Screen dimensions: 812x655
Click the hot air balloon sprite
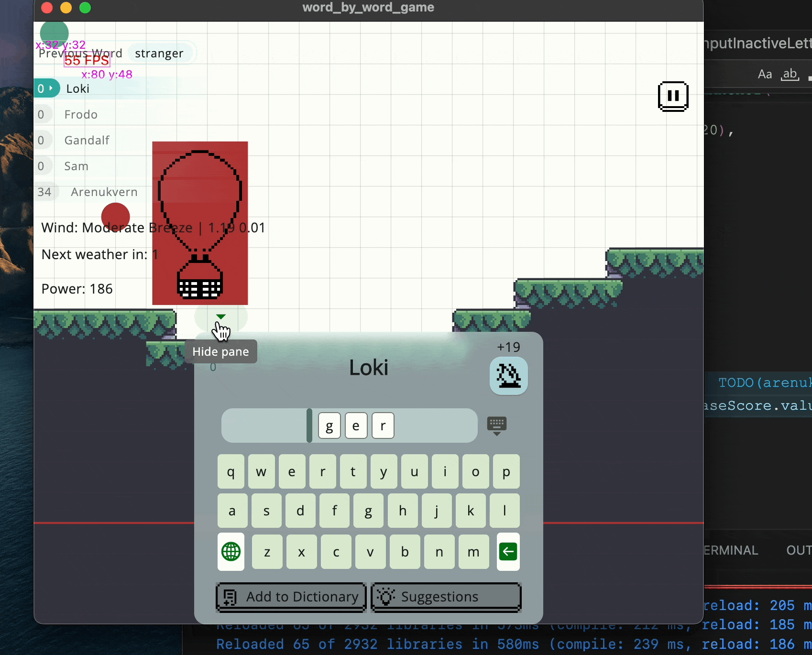(x=200, y=223)
